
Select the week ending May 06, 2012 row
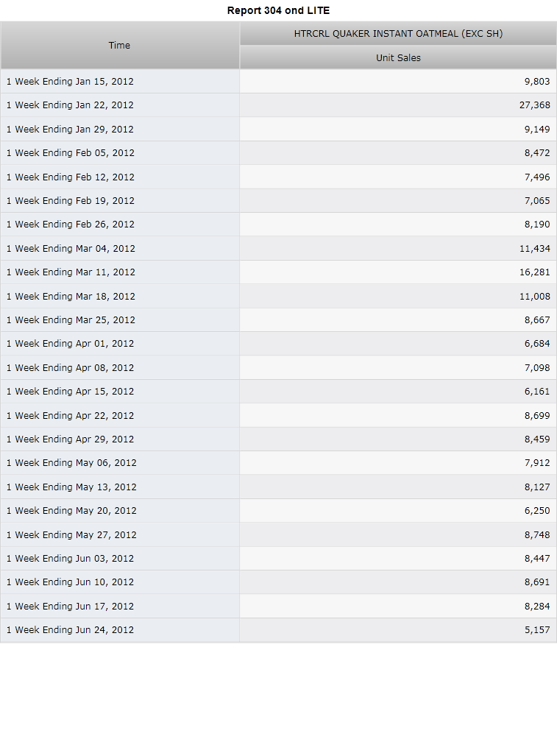click(278, 463)
